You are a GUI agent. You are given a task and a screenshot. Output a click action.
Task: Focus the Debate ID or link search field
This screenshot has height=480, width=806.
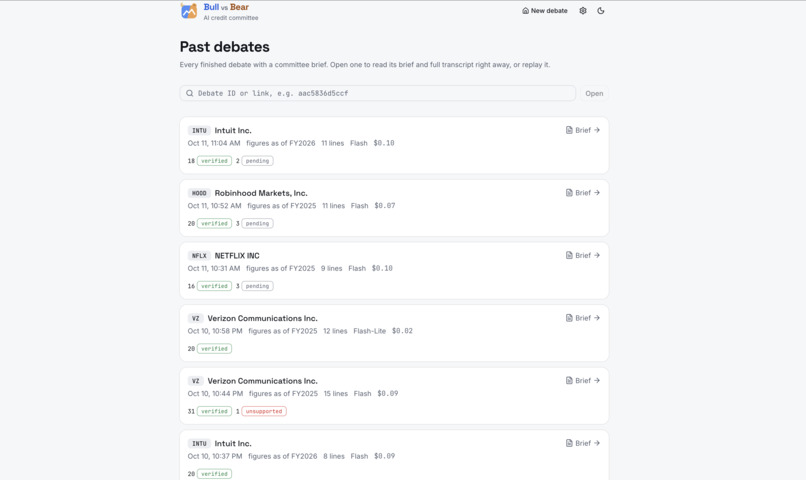pos(377,93)
